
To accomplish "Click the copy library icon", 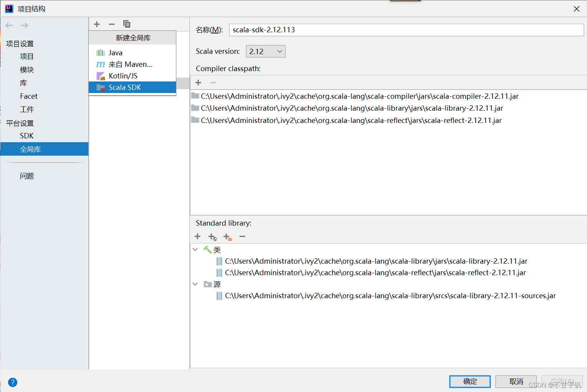I will pos(127,24).
